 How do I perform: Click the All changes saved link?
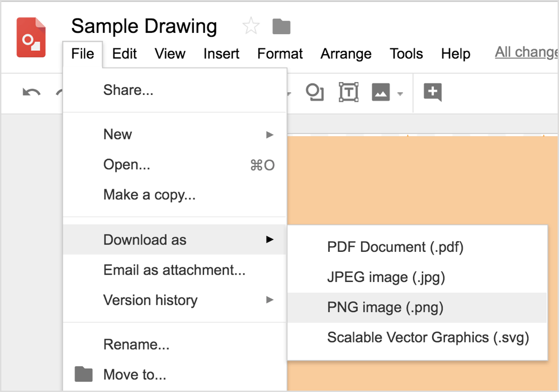(x=526, y=52)
